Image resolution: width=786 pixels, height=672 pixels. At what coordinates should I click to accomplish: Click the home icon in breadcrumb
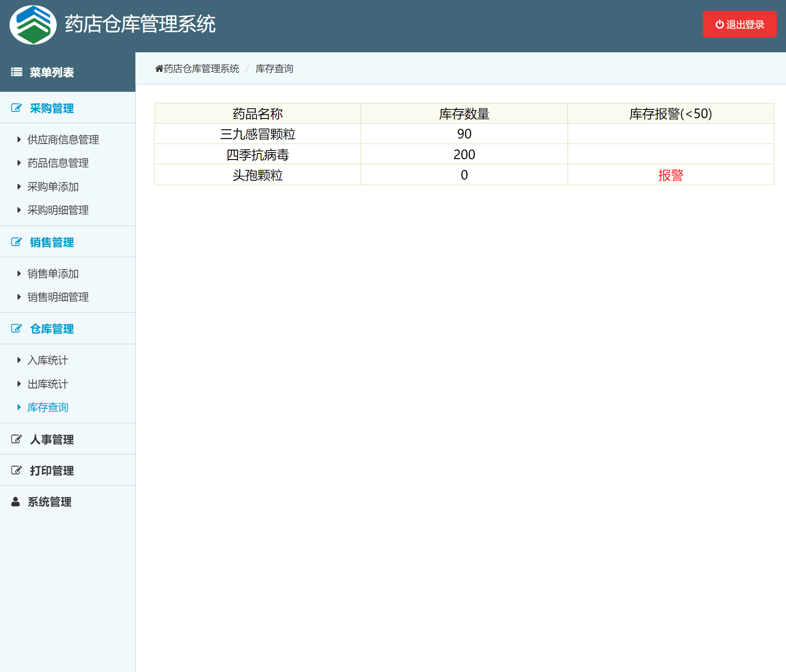click(x=159, y=69)
